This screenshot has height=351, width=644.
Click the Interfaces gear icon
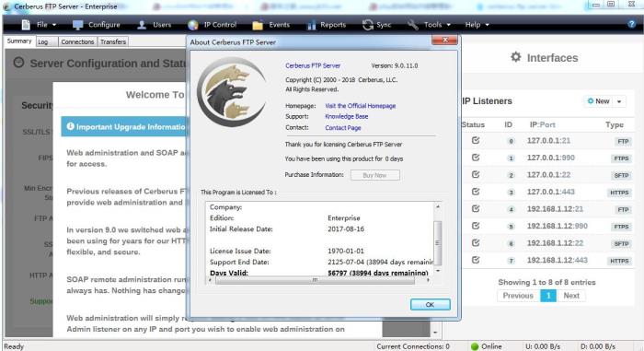click(516, 57)
